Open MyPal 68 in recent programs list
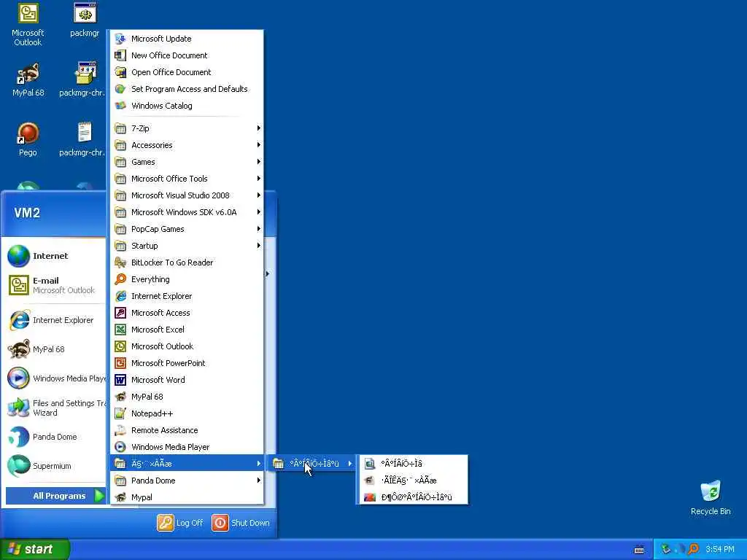747x560 pixels. (55, 349)
